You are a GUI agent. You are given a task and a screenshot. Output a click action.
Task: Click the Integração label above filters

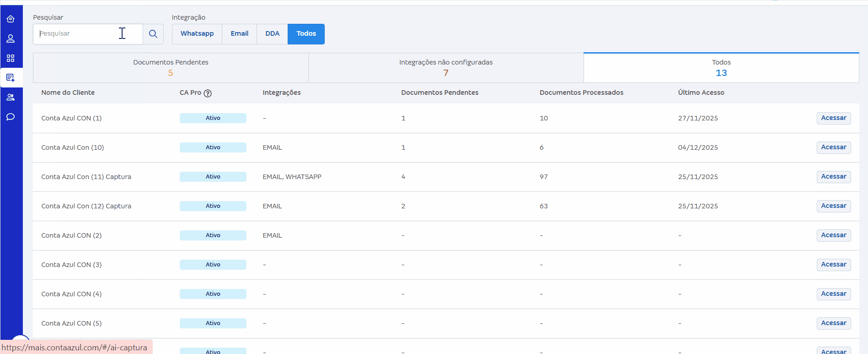(x=188, y=17)
